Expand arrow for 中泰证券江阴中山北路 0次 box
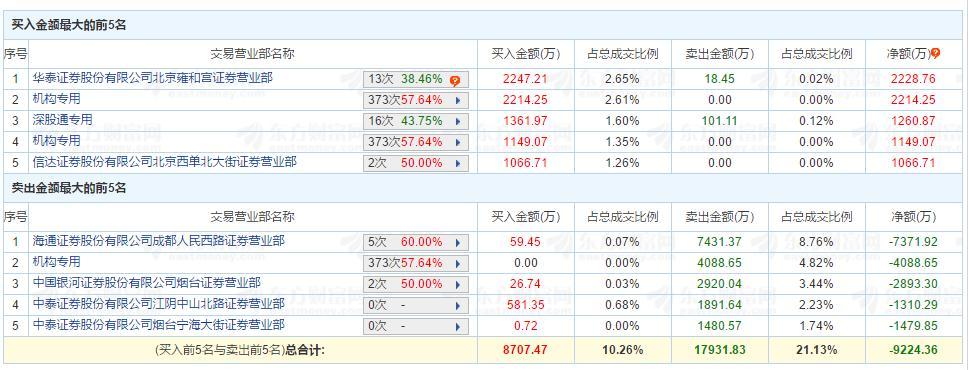This screenshot has width=968, height=370. 457,305
